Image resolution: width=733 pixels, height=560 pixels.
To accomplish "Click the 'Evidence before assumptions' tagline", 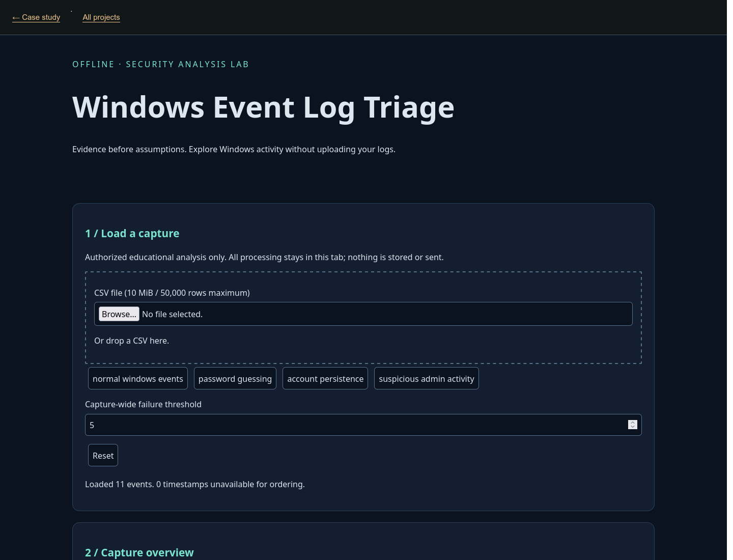I will pos(234,149).
